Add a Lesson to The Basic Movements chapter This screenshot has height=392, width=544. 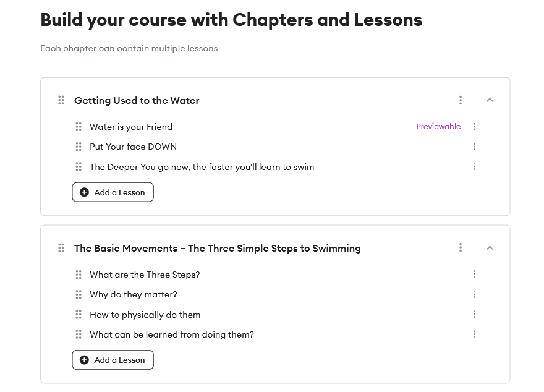click(x=113, y=360)
